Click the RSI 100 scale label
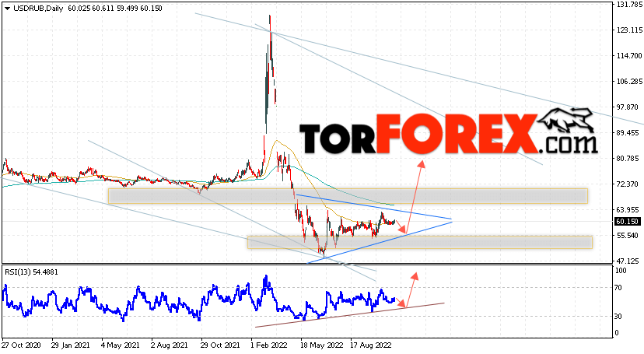Viewport: 644px width, 354px height. click(x=621, y=271)
